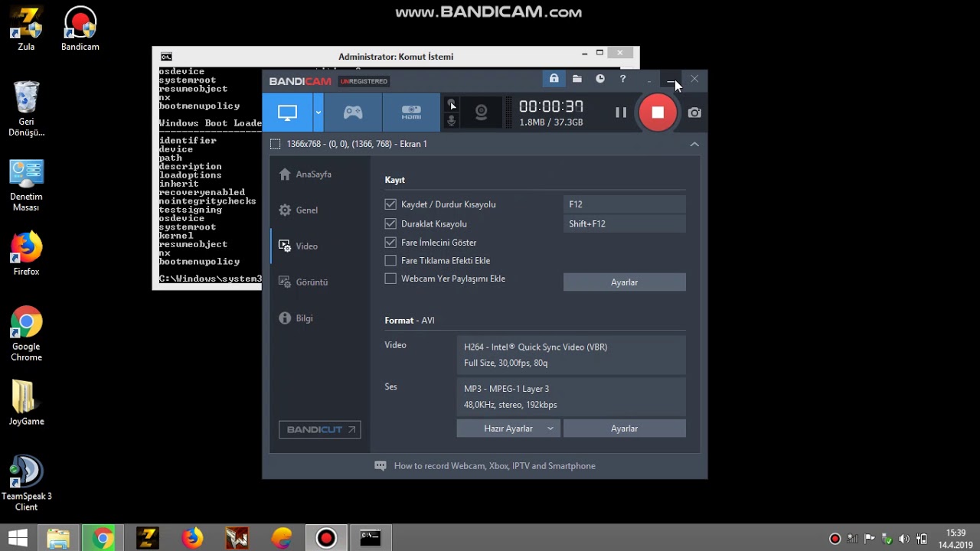Toggle mouse cursor recording icon

452,104
